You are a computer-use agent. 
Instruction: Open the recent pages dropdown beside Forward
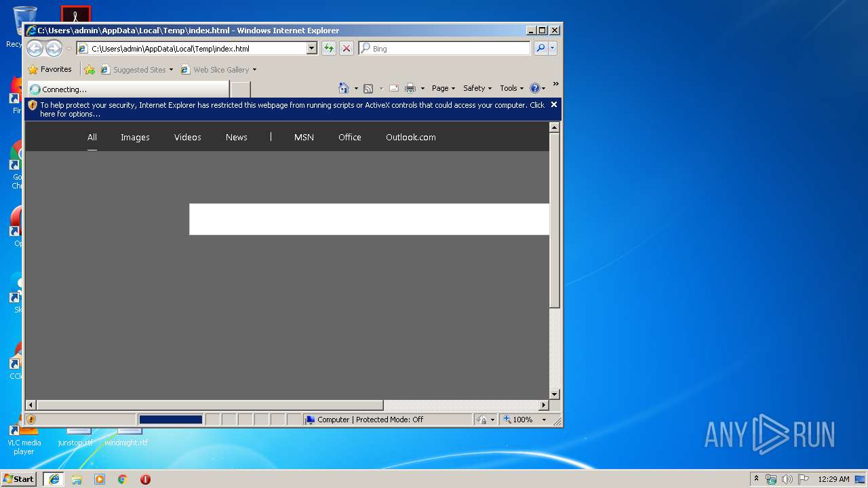pyautogui.click(x=68, y=49)
